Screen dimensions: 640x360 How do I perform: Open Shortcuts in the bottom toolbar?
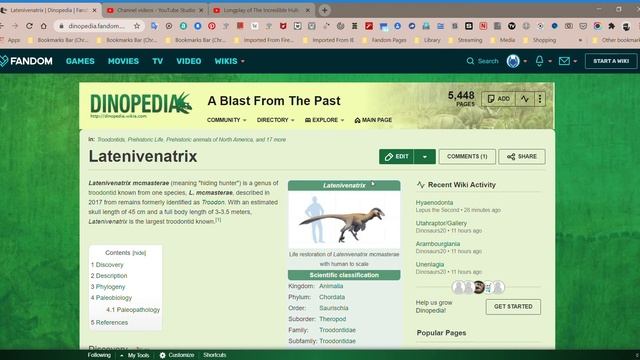pyautogui.click(x=215, y=355)
